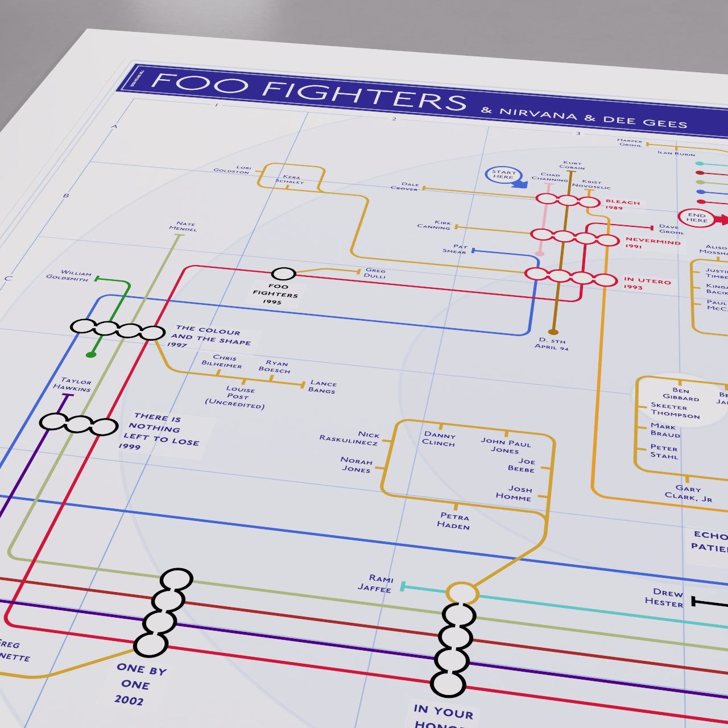Select the Norah Jones name
Screen dimensions: 728x728
coord(357,465)
